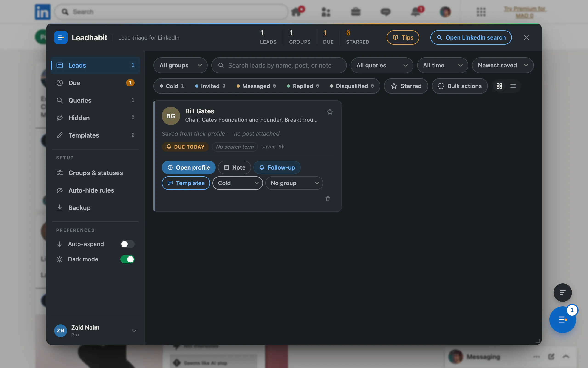Screen dimensions: 588x368
Task: Click the LinkedIn logo in background
Action: tap(42, 12)
